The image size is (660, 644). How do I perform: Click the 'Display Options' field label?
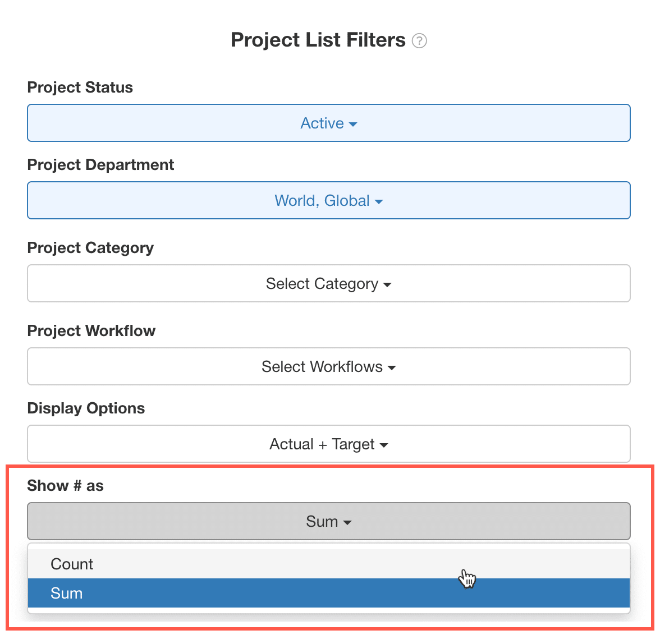(x=86, y=408)
